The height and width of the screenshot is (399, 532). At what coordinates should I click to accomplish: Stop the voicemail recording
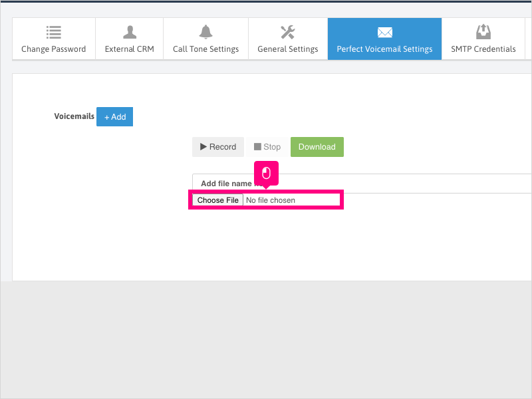(x=267, y=147)
